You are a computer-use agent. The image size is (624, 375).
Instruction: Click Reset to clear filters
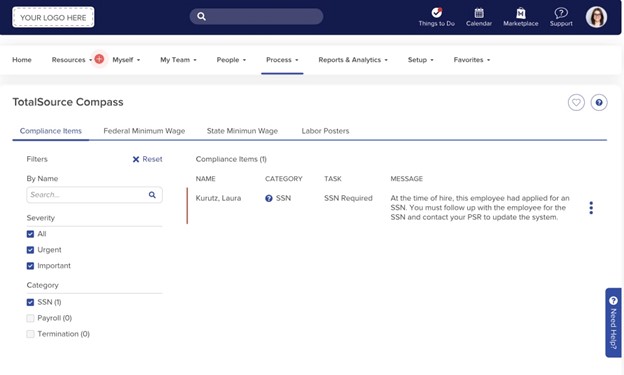147,159
